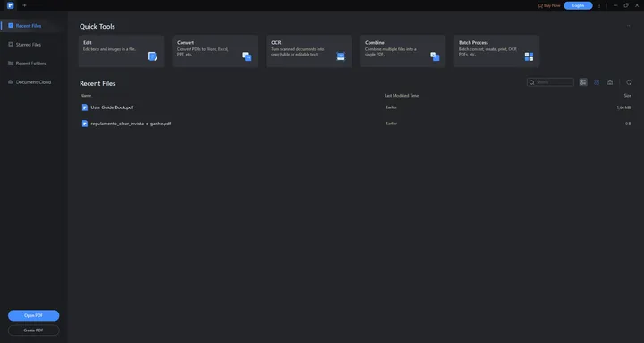This screenshot has height=343, width=644.
Task: Open the OCR quick tool card title
Action: point(276,42)
